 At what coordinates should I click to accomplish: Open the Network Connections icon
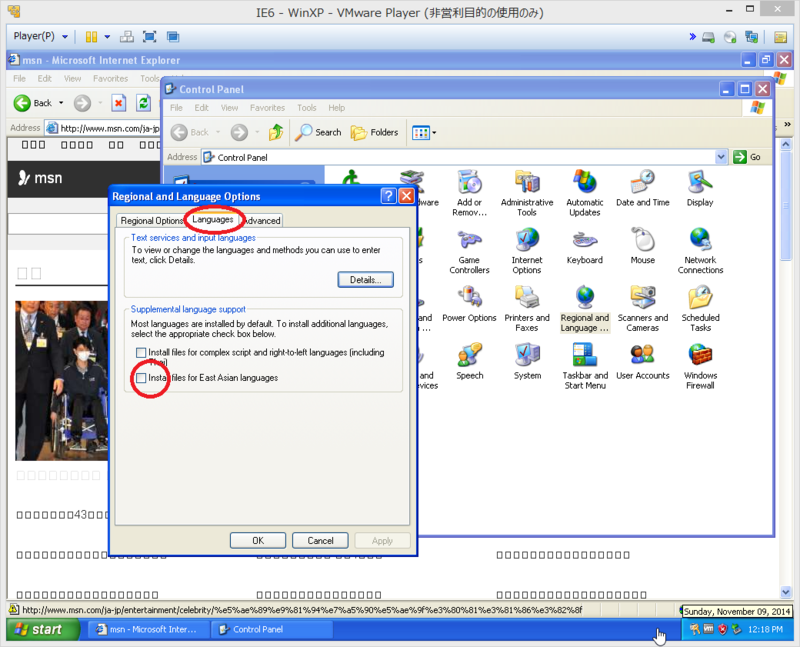coord(700,251)
